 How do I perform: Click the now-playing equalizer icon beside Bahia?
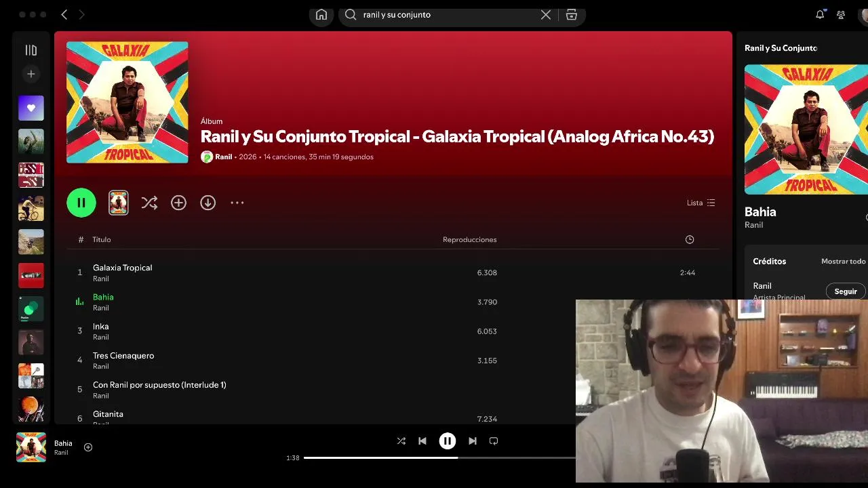point(79,302)
